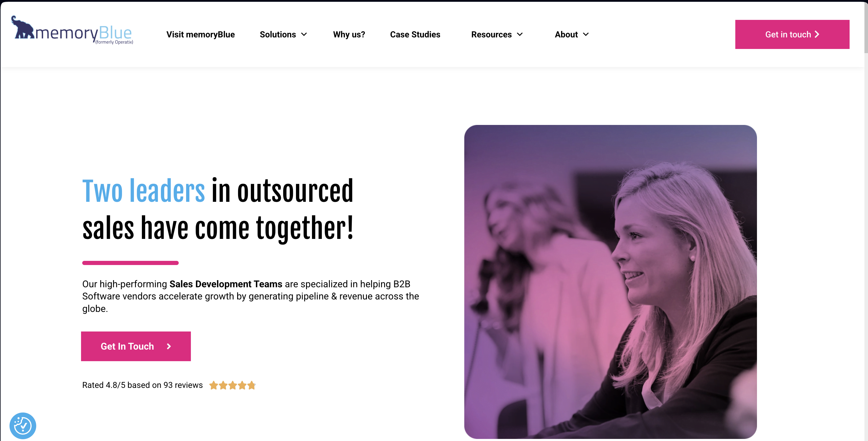Click the page vertical scrollbar thumb

point(866,27)
